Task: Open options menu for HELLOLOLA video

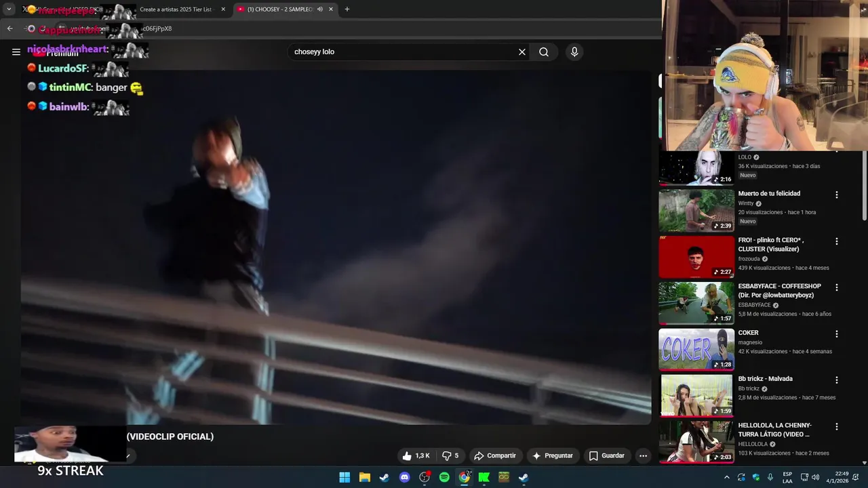Action: pyautogui.click(x=836, y=427)
